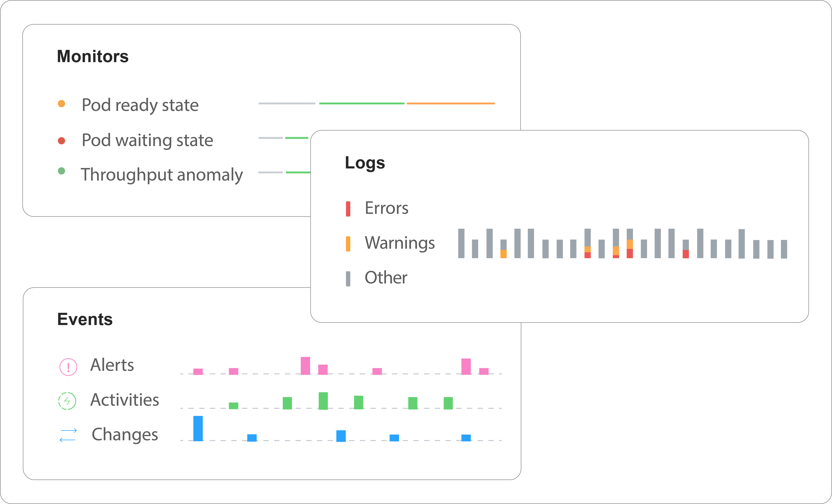The width and height of the screenshot is (832, 504).
Task: Click the first pink Alerts event bar
Action: point(198,371)
